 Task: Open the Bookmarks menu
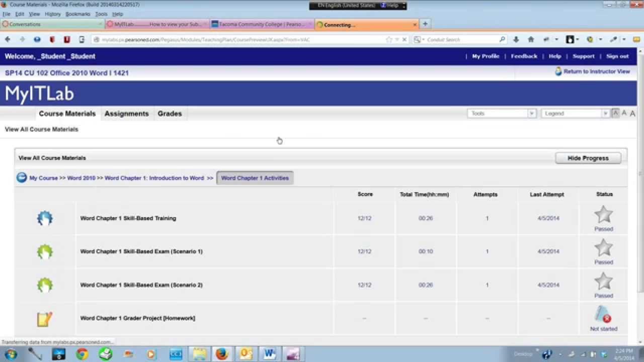click(x=77, y=14)
